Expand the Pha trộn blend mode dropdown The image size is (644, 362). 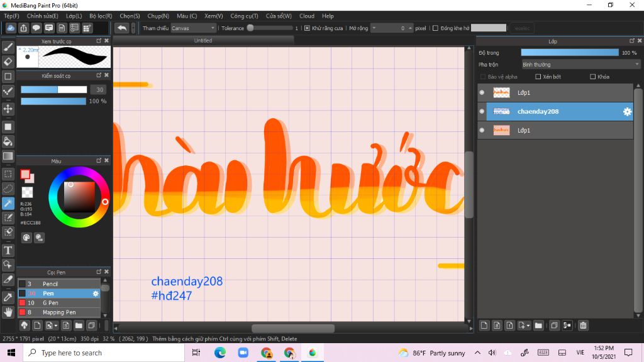click(x=580, y=65)
